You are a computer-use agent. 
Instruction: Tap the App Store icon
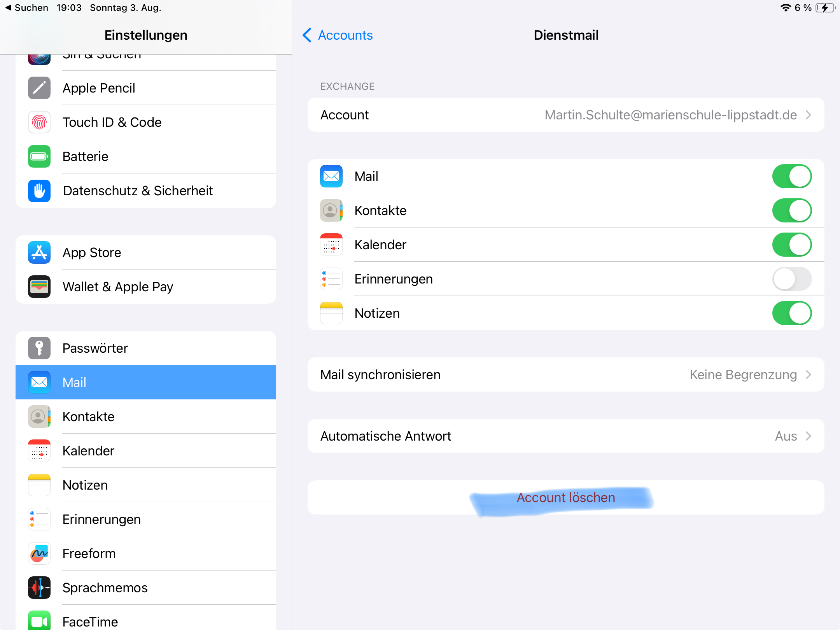[39, 252]
